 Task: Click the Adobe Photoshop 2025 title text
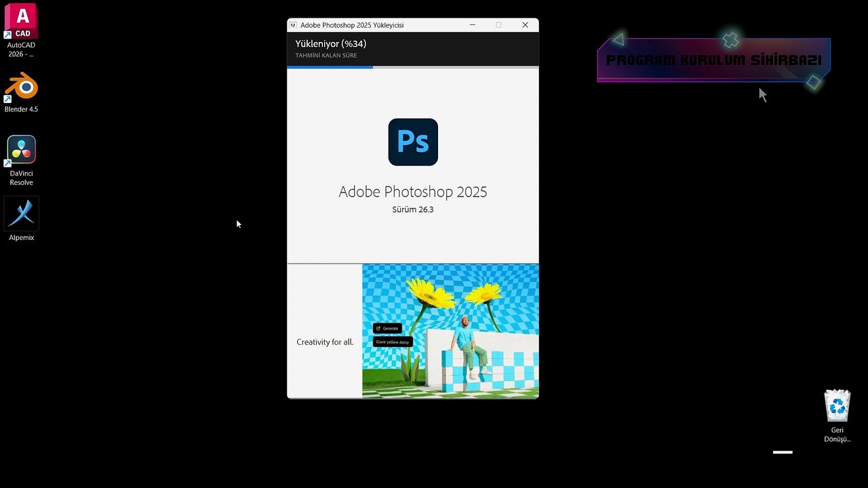(x=413, y=192)
